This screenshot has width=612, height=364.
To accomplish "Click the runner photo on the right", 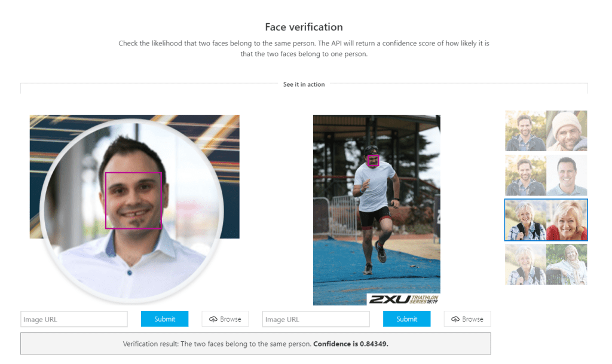I will 377,210.
